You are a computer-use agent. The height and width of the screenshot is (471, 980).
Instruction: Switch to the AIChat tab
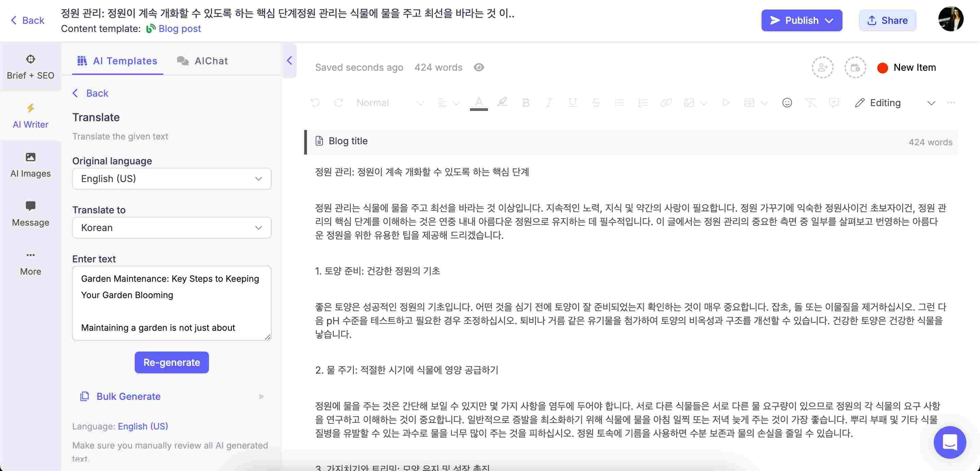(x=202, y=61)
